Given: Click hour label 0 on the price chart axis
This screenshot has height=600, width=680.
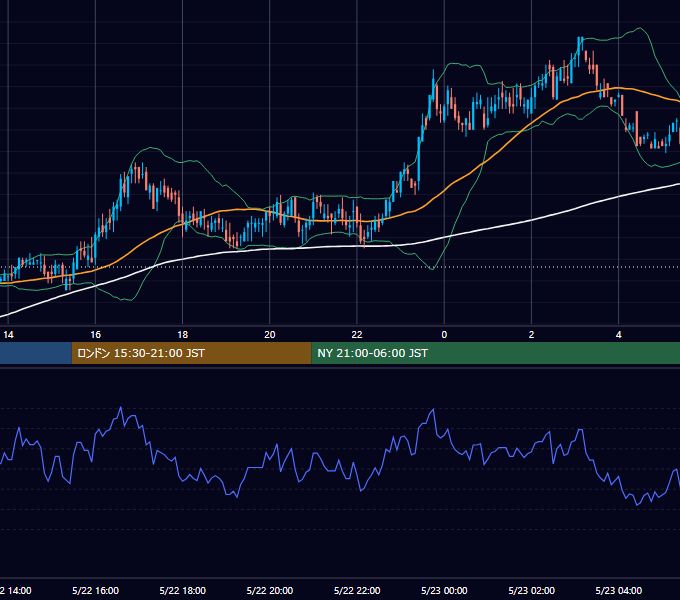Looking at the screenshot, I should 444,335.
